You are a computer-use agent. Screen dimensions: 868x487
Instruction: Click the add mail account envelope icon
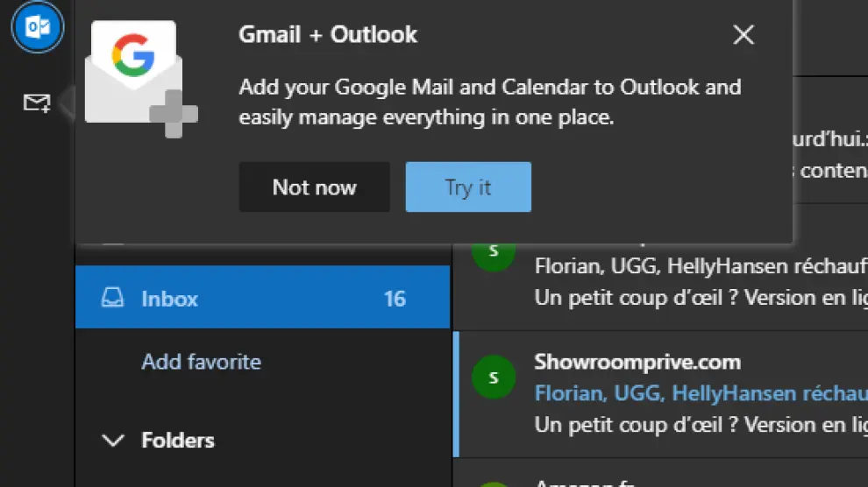(x=37, y=103)
